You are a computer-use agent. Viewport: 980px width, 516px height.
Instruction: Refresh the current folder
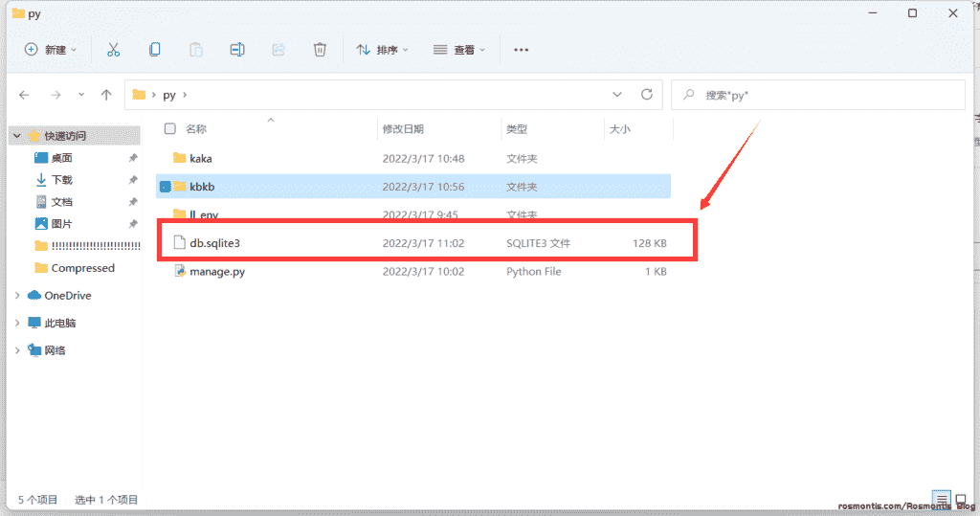click(647, 95)
